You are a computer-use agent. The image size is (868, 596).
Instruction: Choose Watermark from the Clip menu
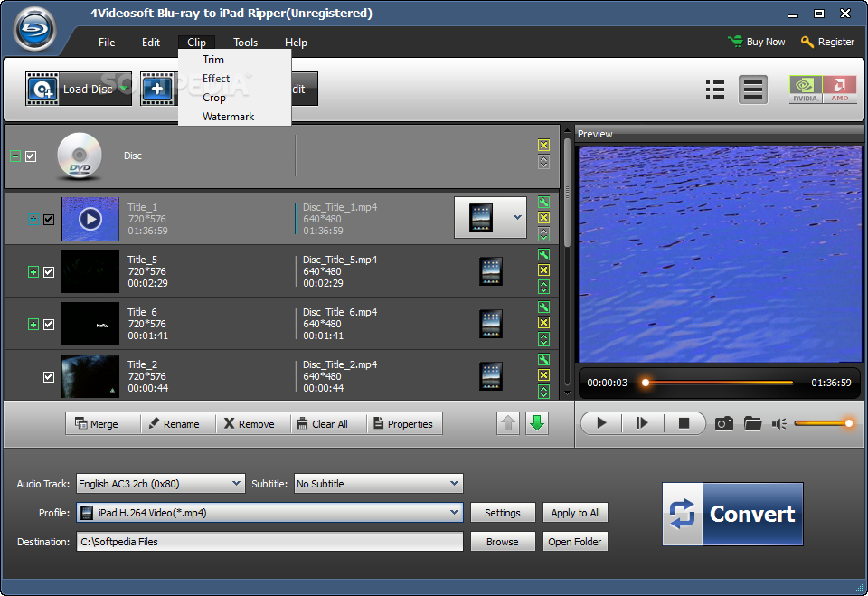(235, 117)
